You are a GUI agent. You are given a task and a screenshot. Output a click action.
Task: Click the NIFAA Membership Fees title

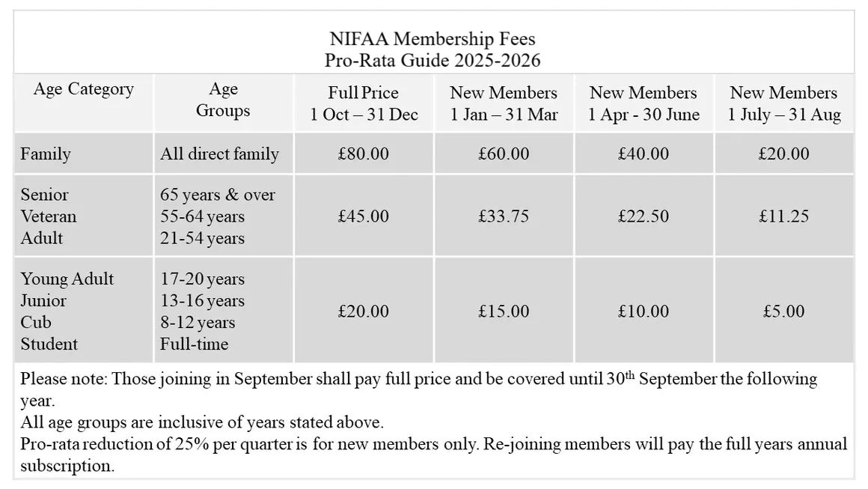tap(433, 38)
